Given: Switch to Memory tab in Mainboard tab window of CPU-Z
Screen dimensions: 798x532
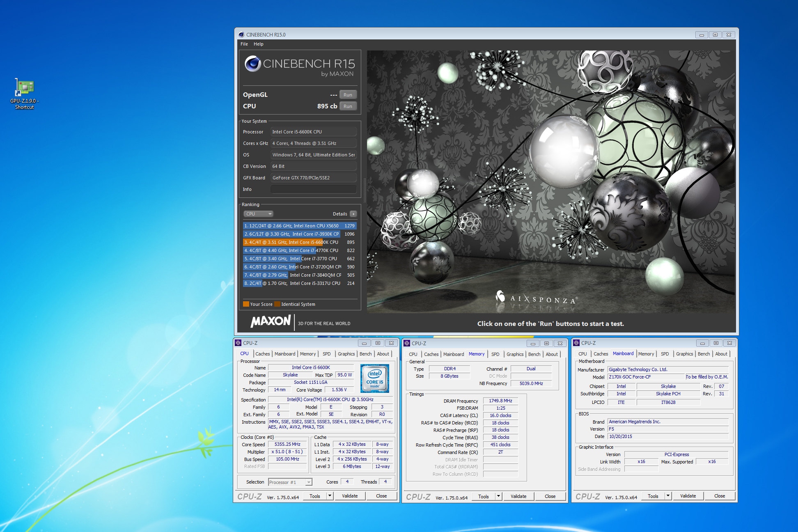Looking at the screenshot, I should 646,354.
